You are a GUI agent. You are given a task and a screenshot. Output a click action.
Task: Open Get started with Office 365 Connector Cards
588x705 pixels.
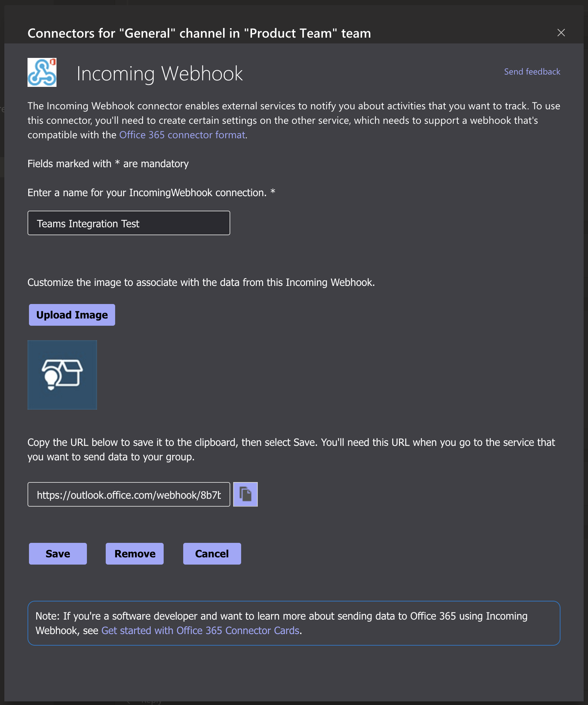point(200,630)
